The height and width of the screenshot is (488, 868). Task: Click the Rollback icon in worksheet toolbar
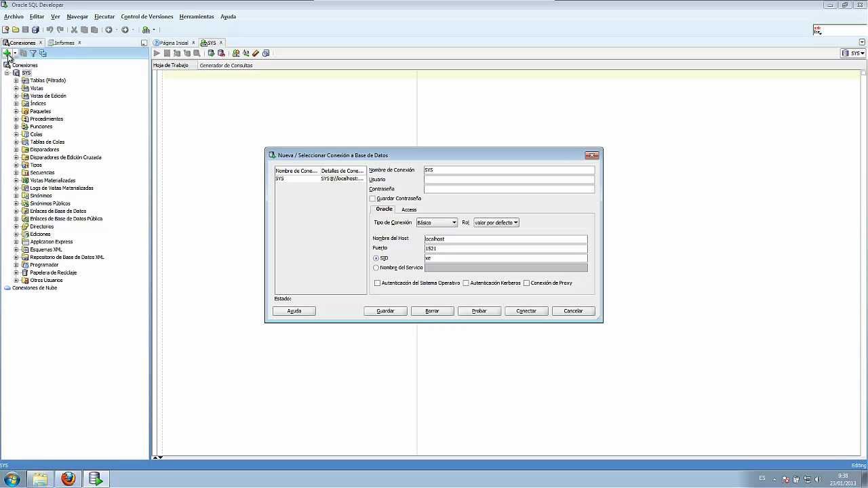coord(221,53)
